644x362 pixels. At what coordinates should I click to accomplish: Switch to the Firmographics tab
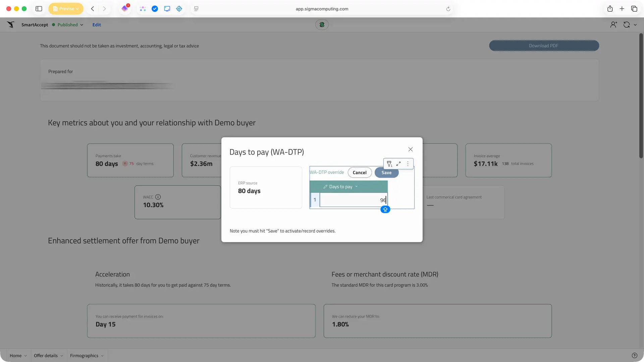pos(84,356)
